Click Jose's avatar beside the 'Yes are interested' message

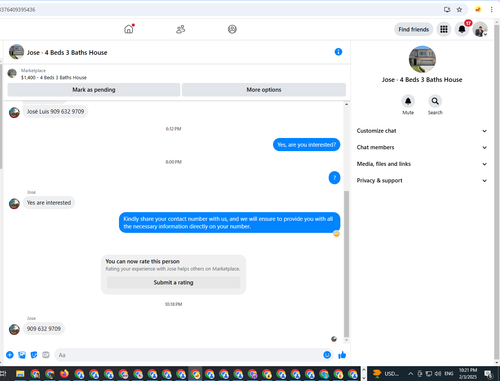click(x=14, y=203)
